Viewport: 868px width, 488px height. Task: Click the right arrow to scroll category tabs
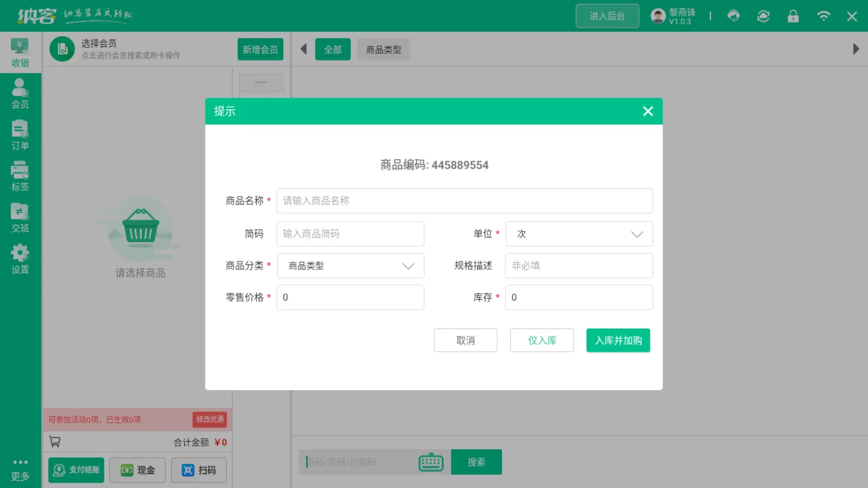click(x=856, y=49)
